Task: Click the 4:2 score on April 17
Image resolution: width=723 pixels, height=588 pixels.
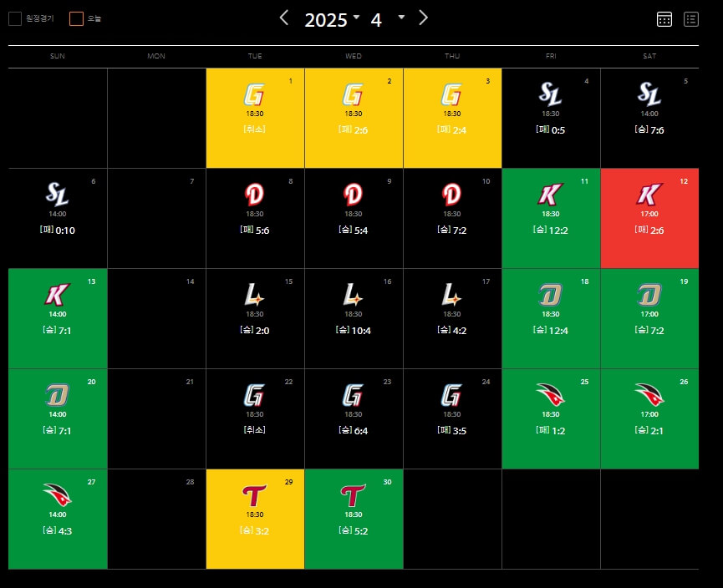Action: coord(460,331)
